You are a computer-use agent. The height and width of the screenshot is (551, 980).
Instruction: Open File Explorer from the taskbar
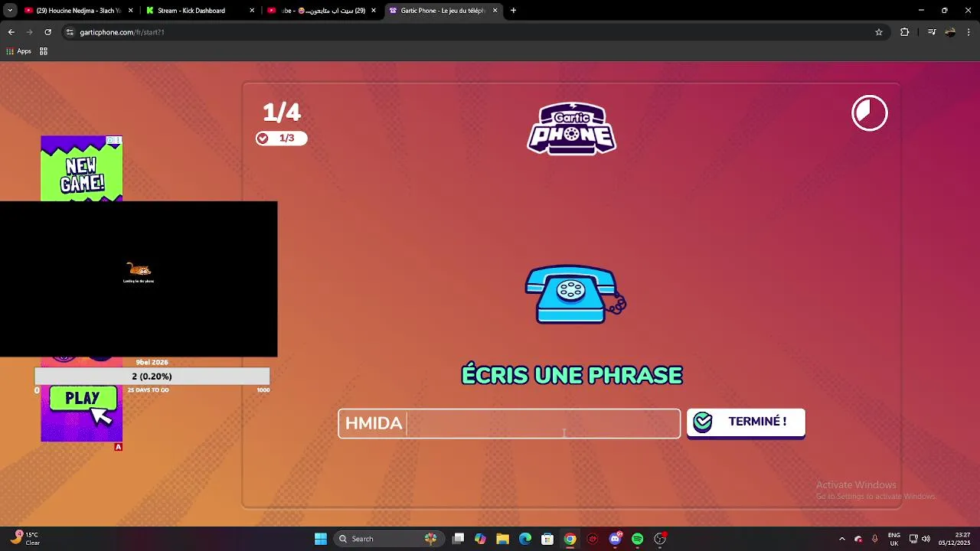click(502, 539)
